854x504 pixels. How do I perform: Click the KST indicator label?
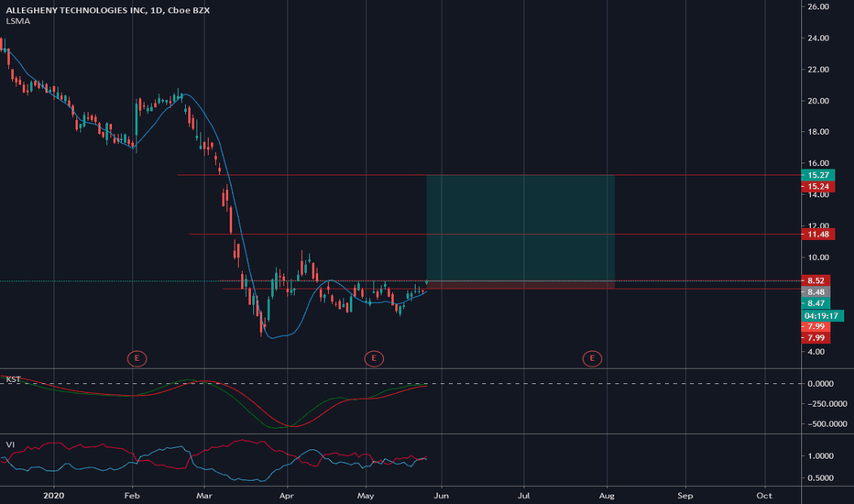[13, 379]
